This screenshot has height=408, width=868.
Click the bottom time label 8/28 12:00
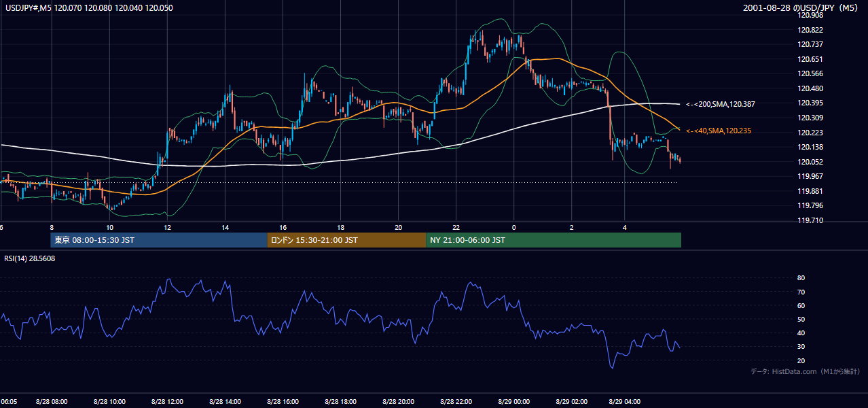pyautogui.click(x=166, y=402)
